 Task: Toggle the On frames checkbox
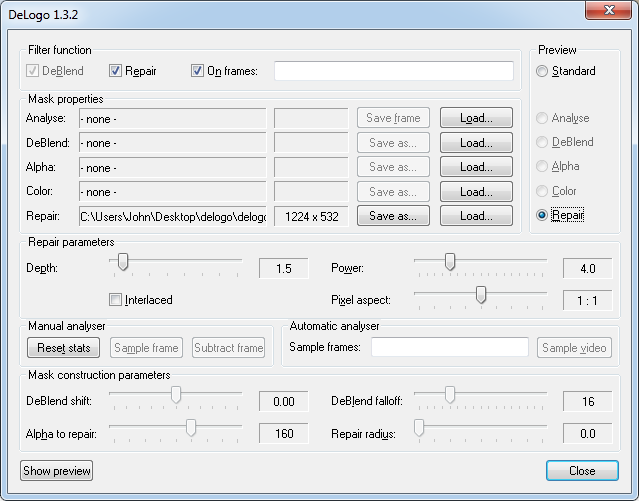coord(197,71)
